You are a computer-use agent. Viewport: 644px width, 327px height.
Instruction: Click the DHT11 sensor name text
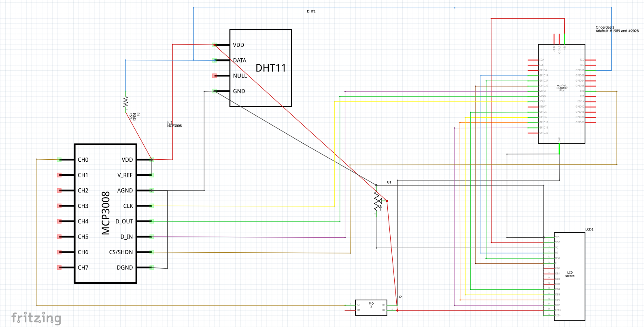(x=270, y=68)
